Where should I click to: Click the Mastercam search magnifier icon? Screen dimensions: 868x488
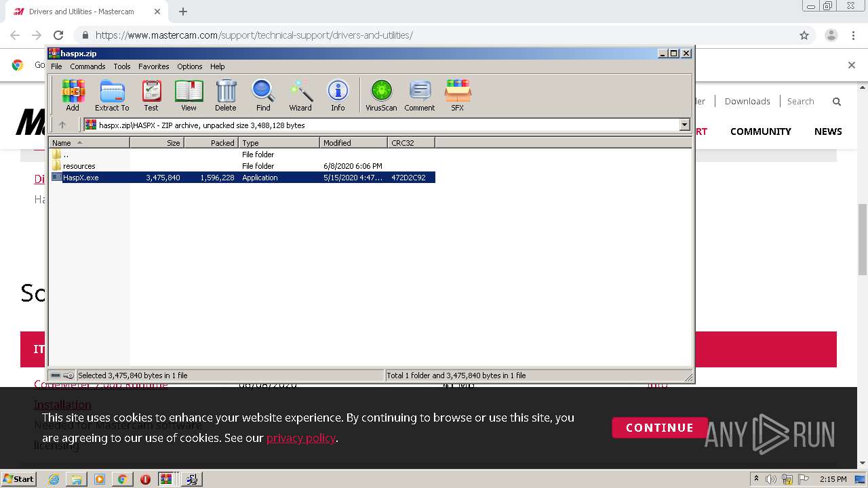tap(837, 102)
